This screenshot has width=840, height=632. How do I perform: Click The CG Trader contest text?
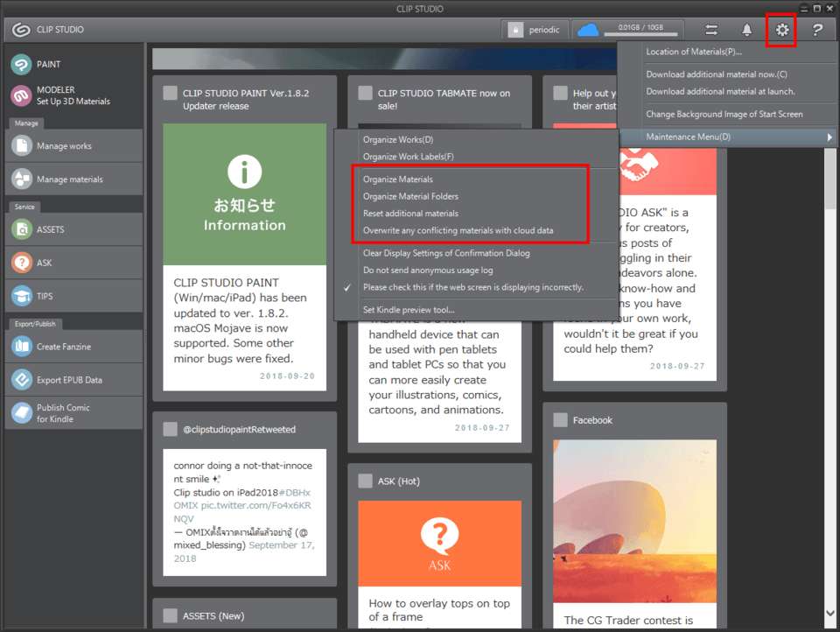click(628, 621)
